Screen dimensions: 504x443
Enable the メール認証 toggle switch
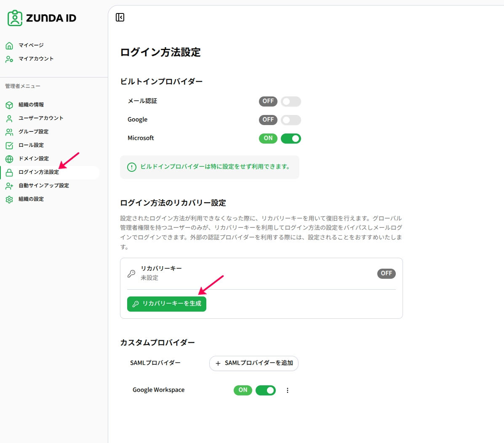[x=291, y=101]
